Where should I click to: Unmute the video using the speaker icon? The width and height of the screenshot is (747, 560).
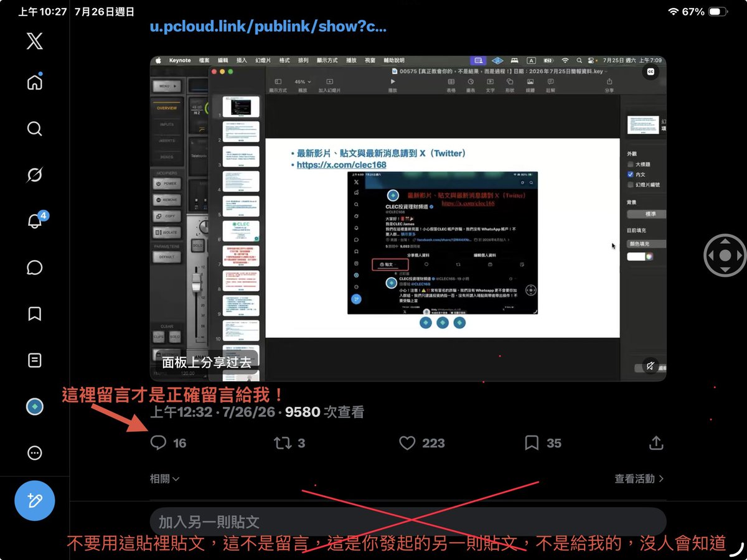pyautogui.click(x=650, y=366)
